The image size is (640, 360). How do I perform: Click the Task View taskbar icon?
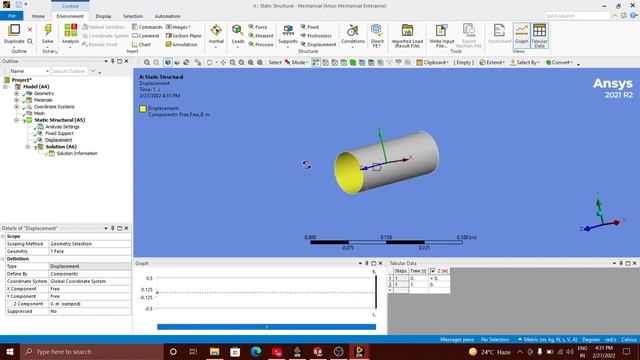[x=193, y=351]
